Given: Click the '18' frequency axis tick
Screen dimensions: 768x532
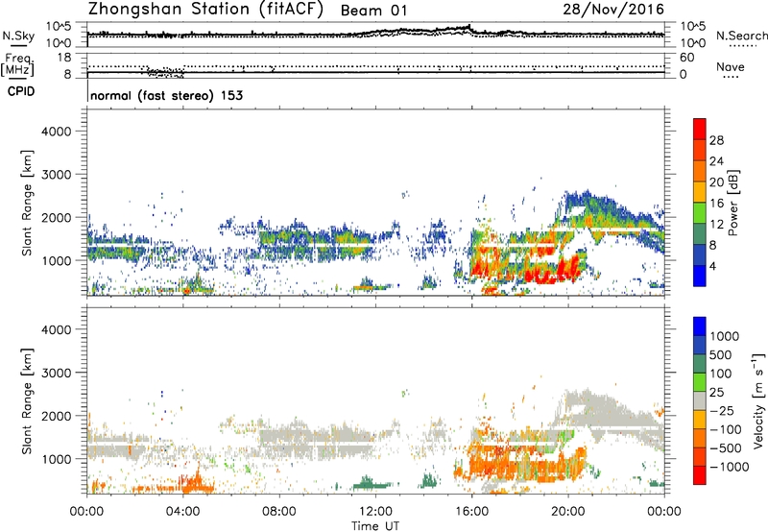Looking at the screenshot, I should [x=64, y=58].
